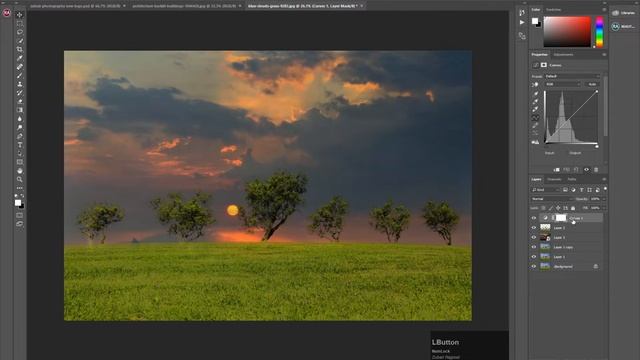Toggle visibility of layer directly above Layer 1 copy
640x360 pixels.
(533, 237)
